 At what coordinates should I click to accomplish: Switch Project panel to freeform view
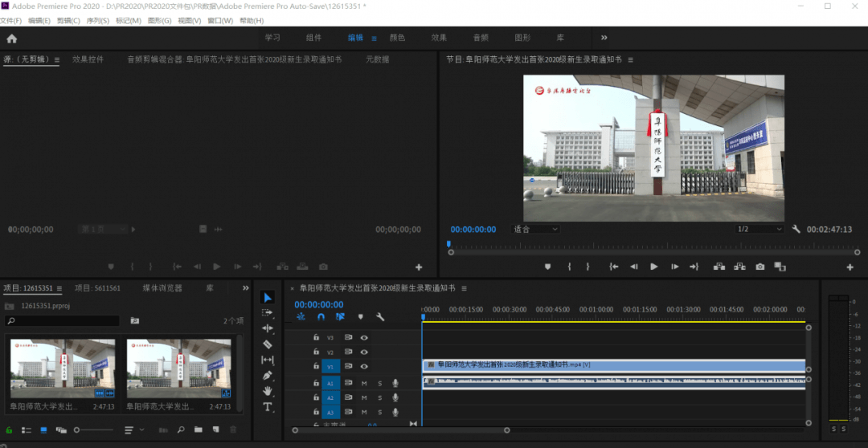click(61, 430)
